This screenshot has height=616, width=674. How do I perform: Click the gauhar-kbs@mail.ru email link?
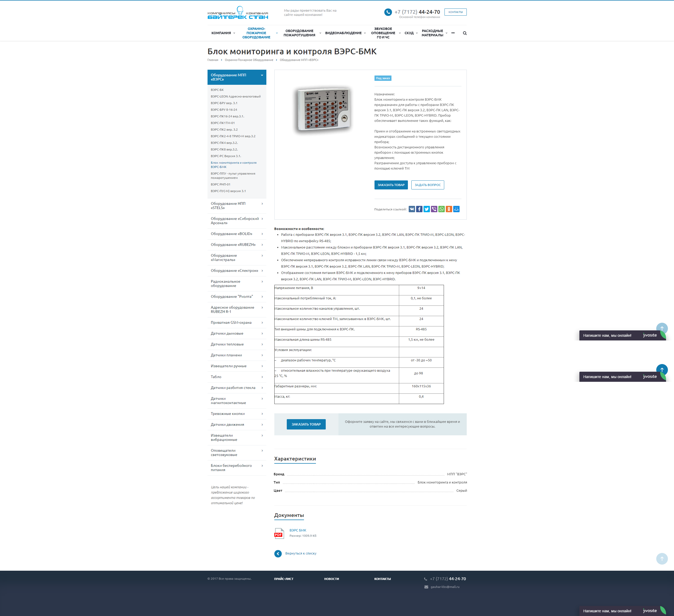click(445, 587)
